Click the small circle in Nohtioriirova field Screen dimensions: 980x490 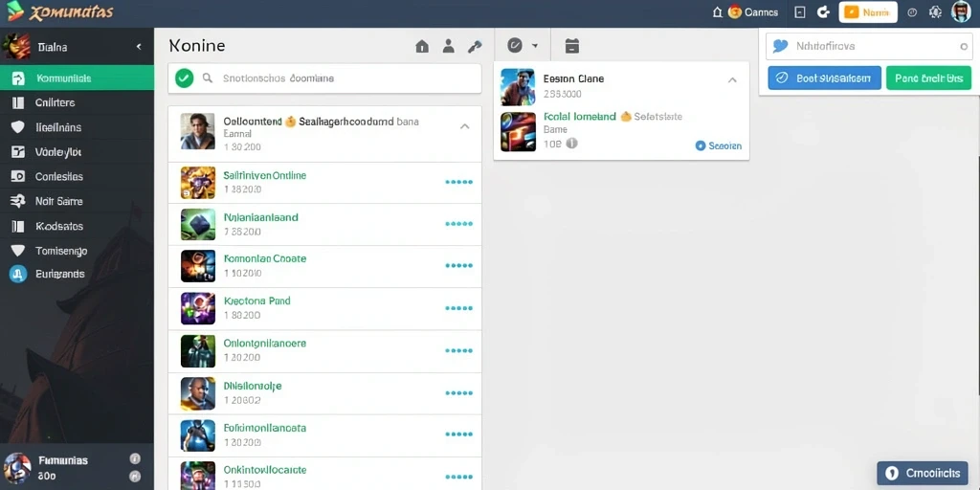pos(963,46)
